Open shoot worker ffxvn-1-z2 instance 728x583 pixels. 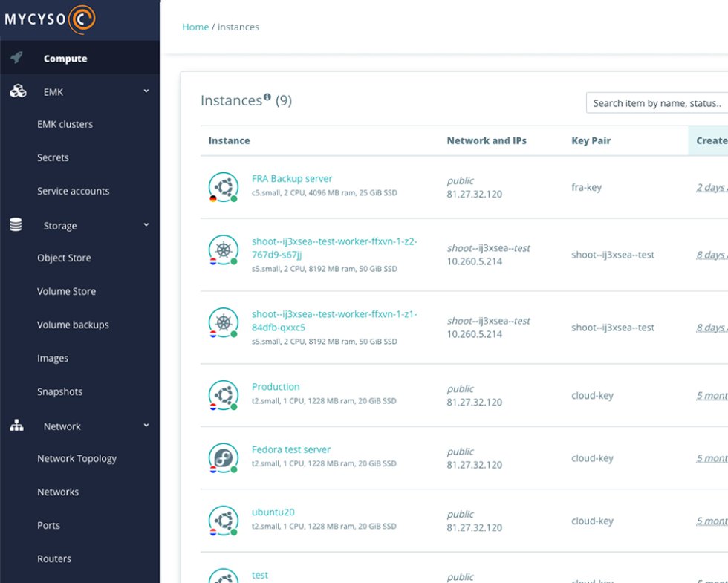(334, 248)
